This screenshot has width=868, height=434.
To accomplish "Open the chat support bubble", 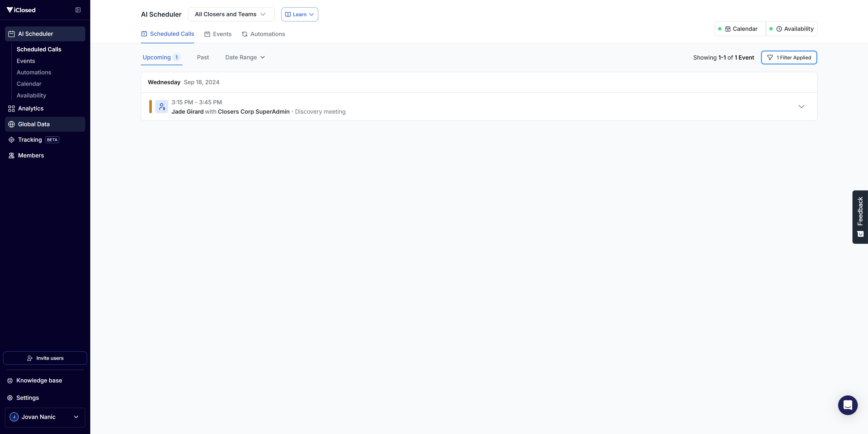I will click(x=847, y=405).
